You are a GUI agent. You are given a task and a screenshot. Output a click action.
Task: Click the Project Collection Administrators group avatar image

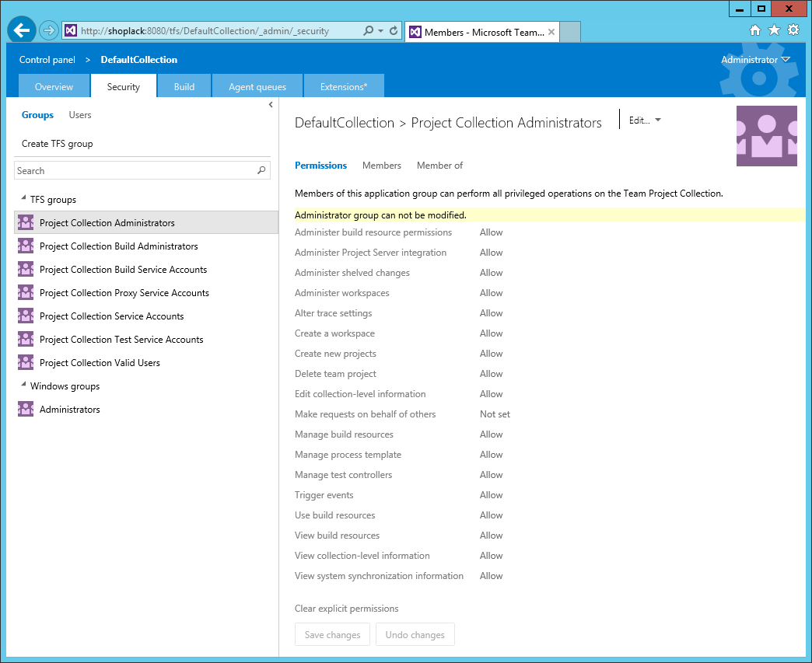(766, 136)
